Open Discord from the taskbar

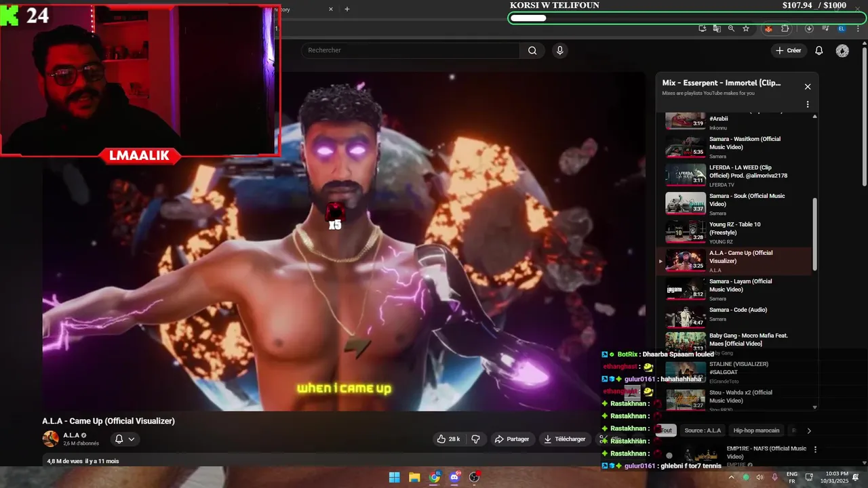454,477
